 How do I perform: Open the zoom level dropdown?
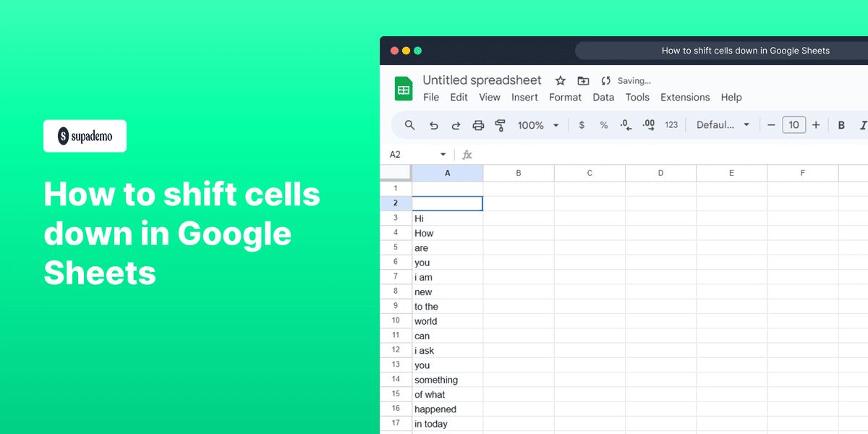537,124
